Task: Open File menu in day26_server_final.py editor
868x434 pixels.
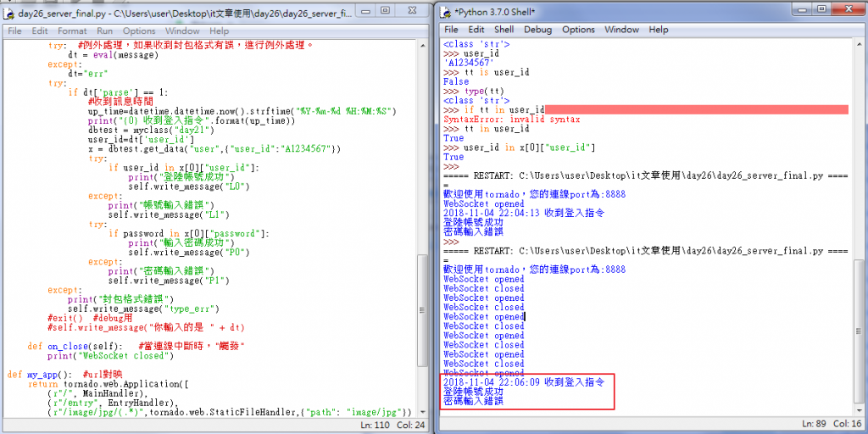Action: (14, 31)
